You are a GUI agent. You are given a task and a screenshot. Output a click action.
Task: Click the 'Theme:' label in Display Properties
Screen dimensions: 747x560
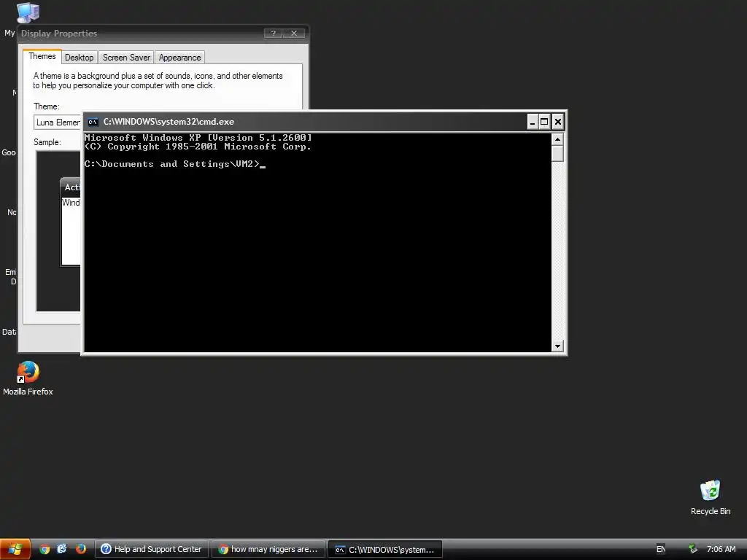click(x=47, y=106)
